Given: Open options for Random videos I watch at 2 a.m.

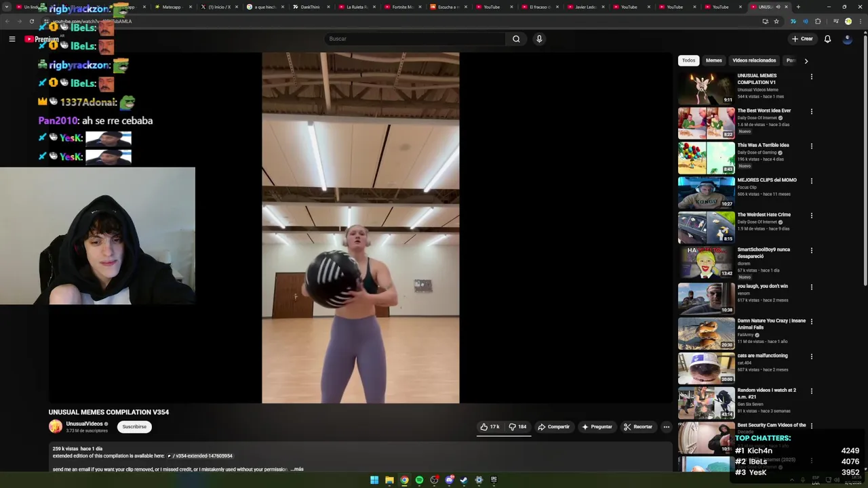Looking at the screenshot, I should [x=811, y=391].
